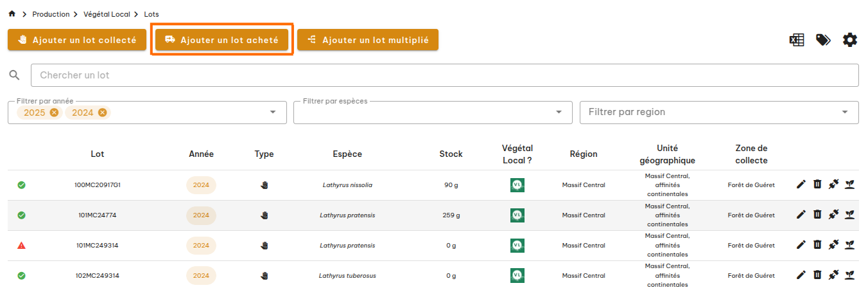Click the Excel export icon
The height and width of the screenshot is (290, 868).
click(x=797, y=40)
